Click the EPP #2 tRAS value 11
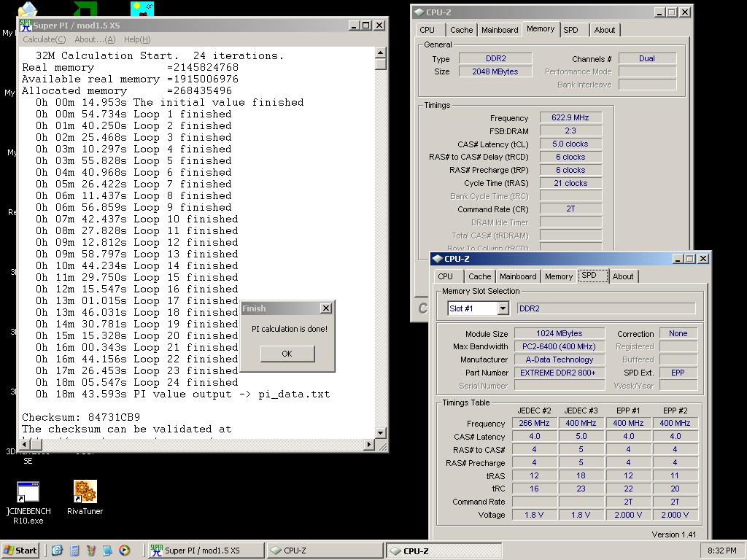This screenshot has width=747, height=560. point(675,475)
